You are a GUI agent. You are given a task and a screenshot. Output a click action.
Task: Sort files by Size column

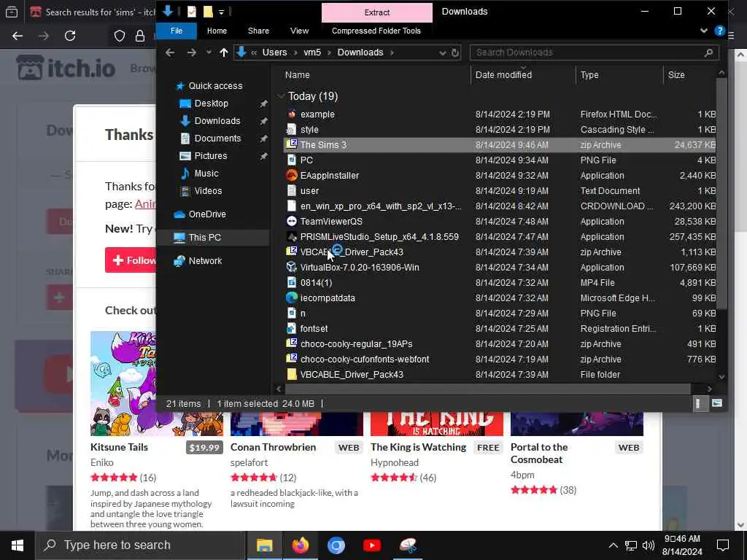pyautogui.click(x=676, y=75)
